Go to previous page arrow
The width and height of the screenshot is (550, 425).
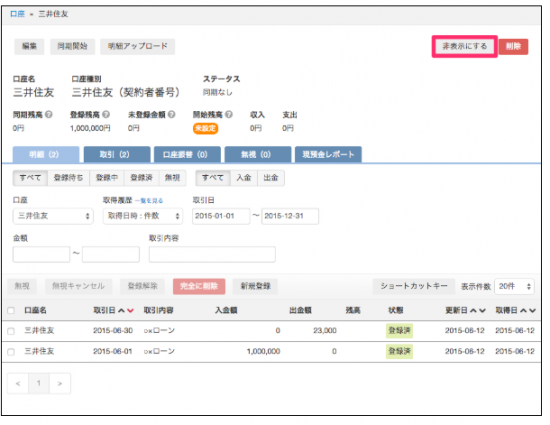click(18, 383)
